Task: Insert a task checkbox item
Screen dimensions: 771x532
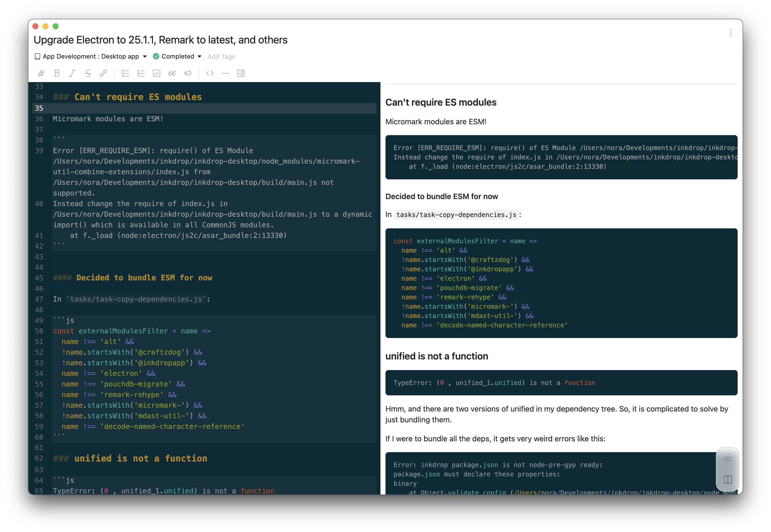Action: [156, 73]
